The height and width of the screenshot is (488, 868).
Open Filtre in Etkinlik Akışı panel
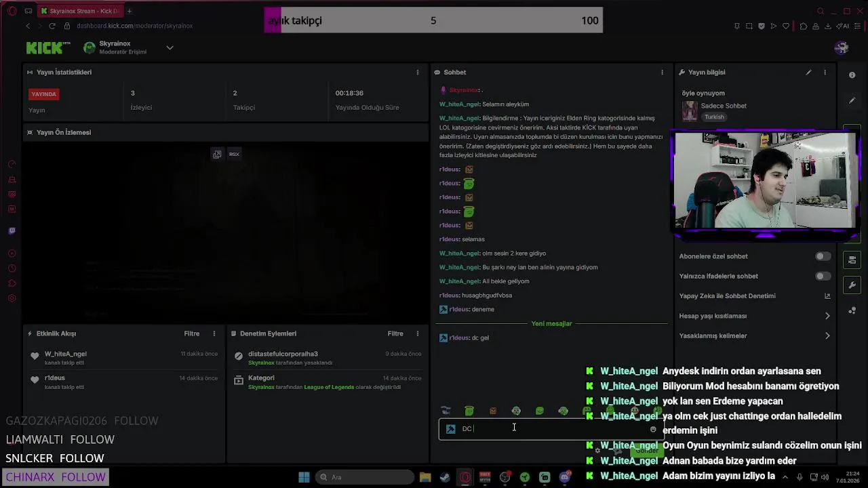pos(192,333)
